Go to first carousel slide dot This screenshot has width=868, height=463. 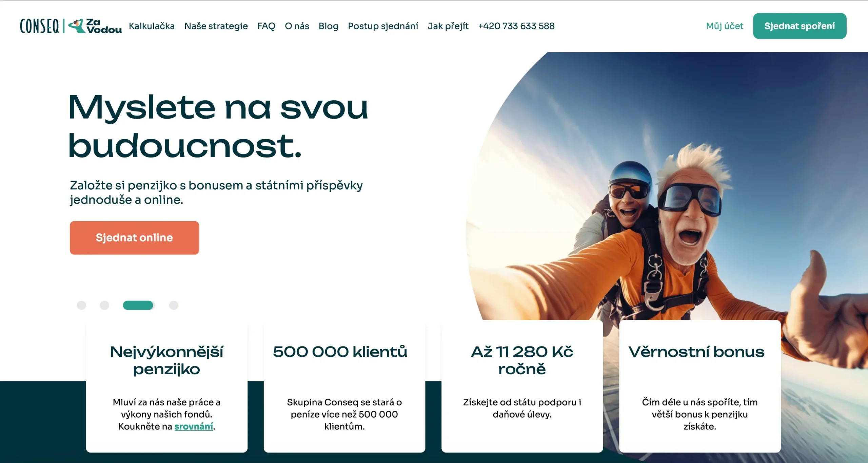(81, 305)
